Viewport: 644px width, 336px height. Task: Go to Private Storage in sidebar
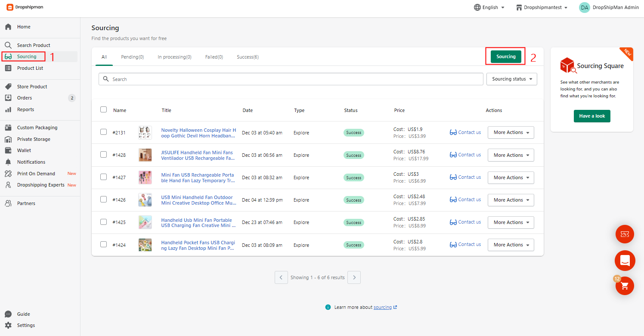coord(33,139)
